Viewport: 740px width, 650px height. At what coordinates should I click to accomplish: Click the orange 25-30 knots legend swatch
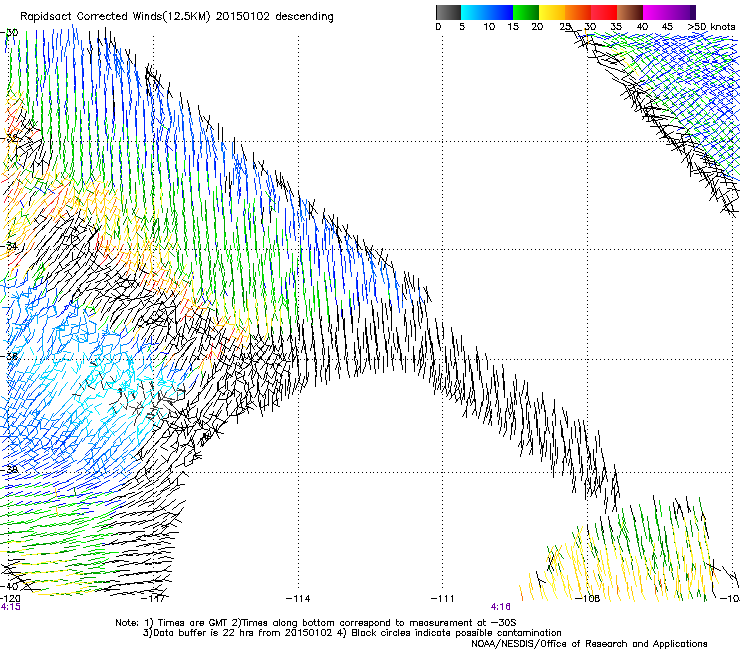pos(578,12)
